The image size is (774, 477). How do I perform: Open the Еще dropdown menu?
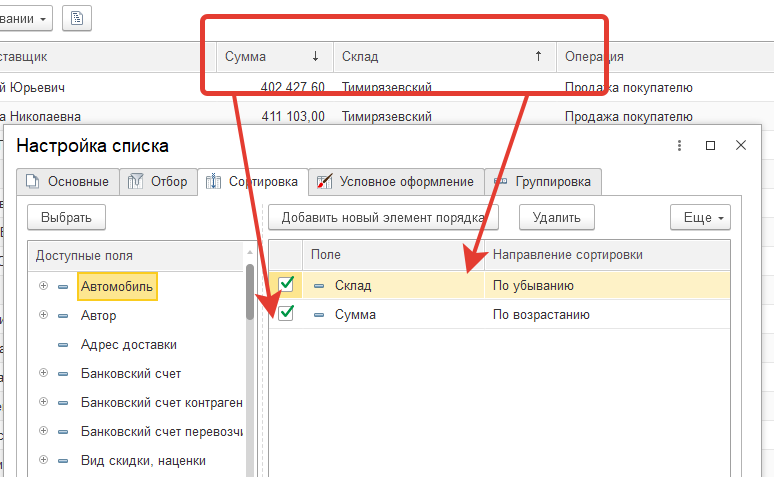tap(700, 217)
